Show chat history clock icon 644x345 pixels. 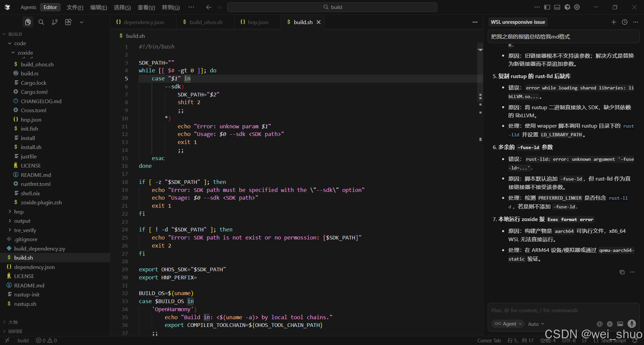coord(625,22)
